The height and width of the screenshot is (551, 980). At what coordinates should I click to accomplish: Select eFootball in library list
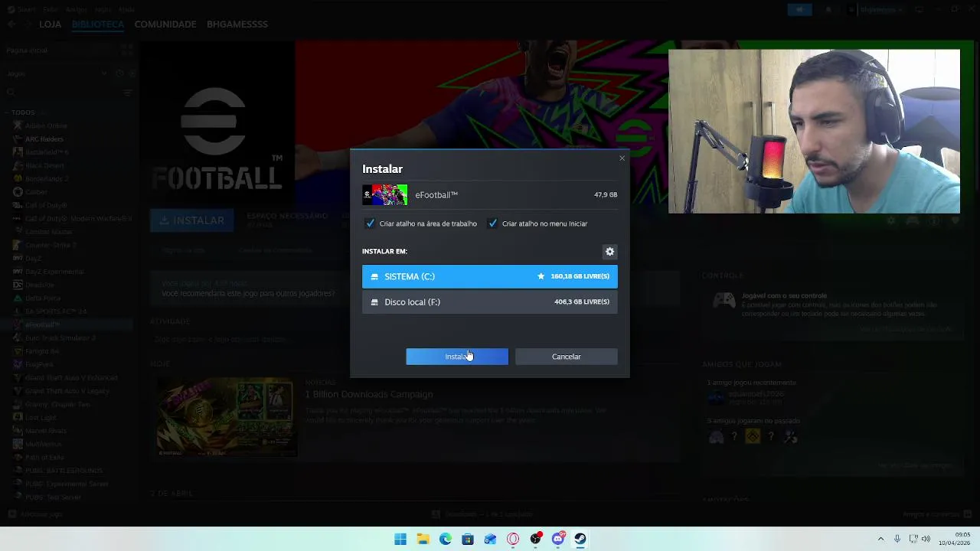tap(42, 324)
